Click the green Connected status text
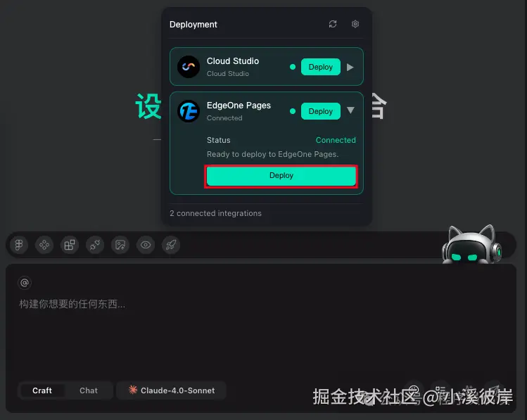The image size is (527, 420). [x=336, y=140]
